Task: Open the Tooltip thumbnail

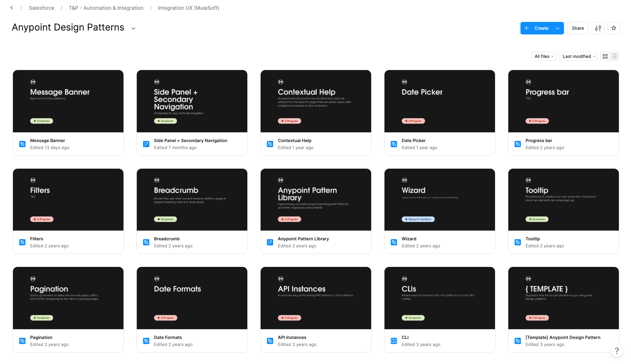Action: (564, 200)
